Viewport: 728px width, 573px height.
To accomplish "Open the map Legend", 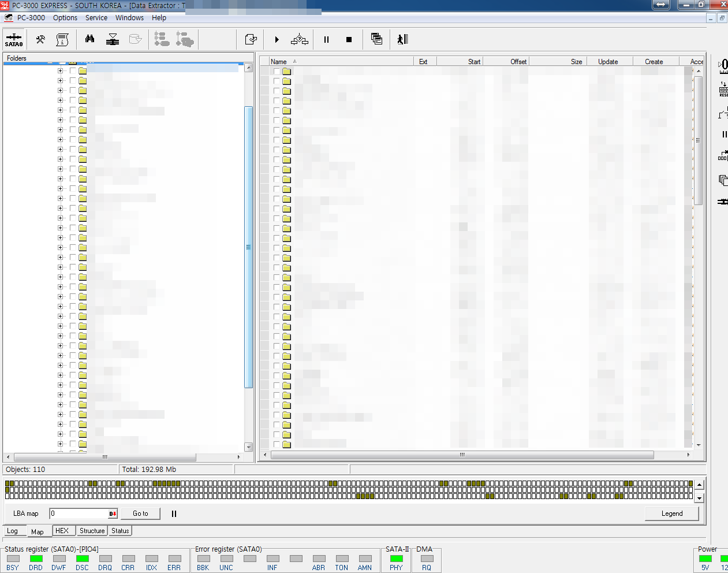I will point(672,514).
